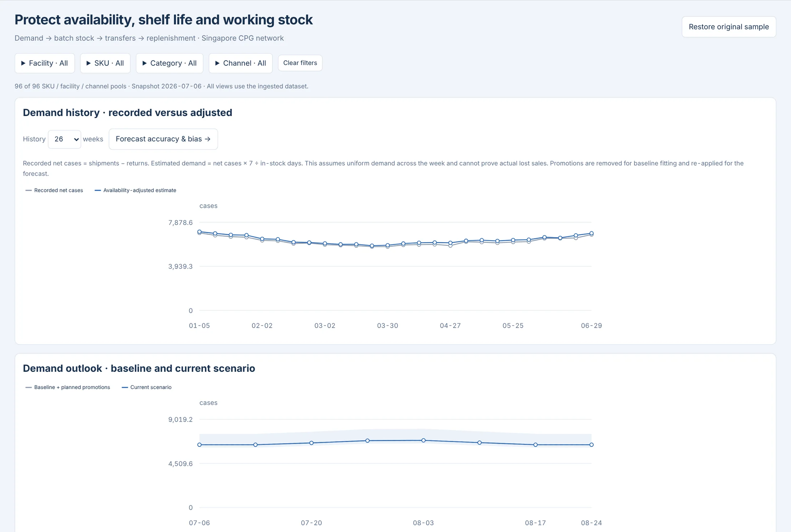Viewport: 791px width, 532px height.
Task: Toggle Baseline + planned promotions legend entry
Action: click(x=68, y=387)
